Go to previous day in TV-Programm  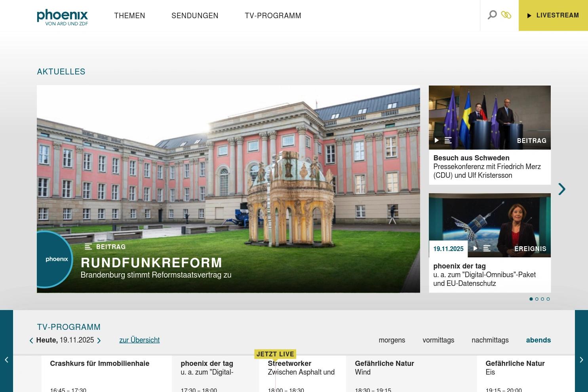[31, 341]
